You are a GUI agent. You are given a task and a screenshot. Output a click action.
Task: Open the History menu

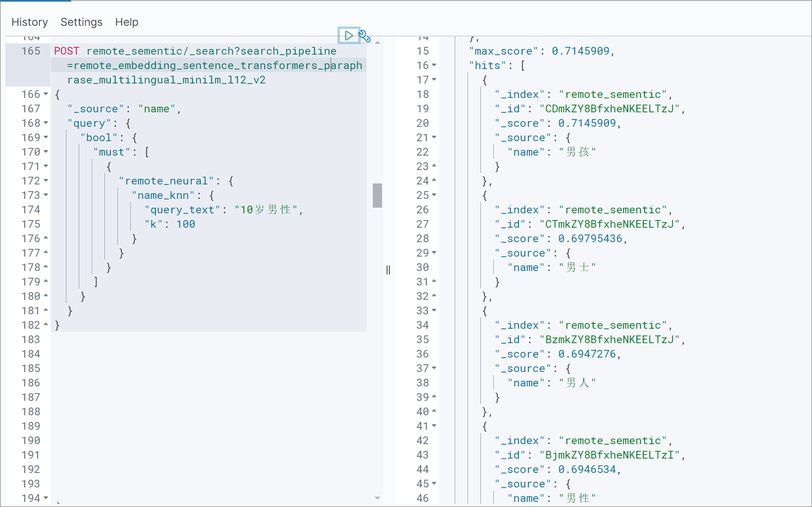tap(29, 22)
